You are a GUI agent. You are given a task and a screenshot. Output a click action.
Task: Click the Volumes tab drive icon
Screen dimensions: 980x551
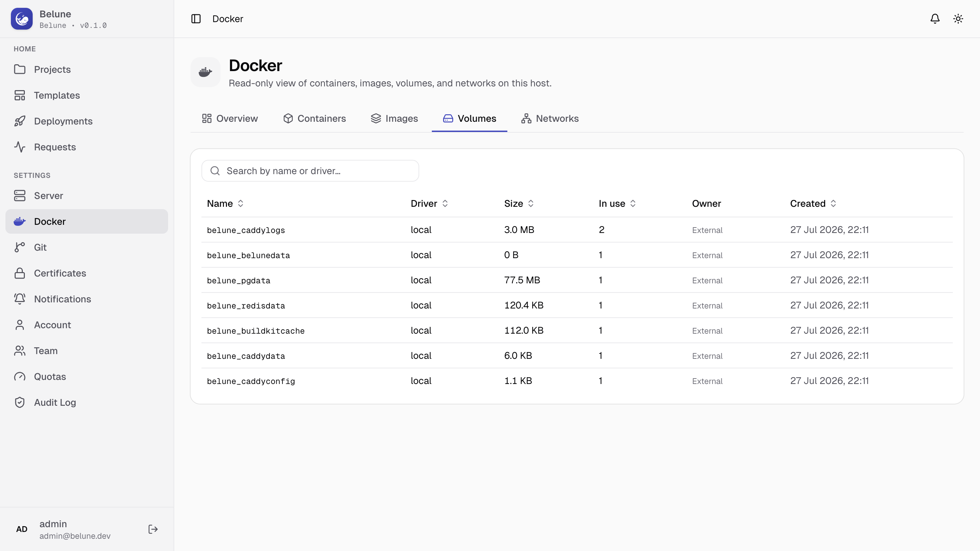448,118
